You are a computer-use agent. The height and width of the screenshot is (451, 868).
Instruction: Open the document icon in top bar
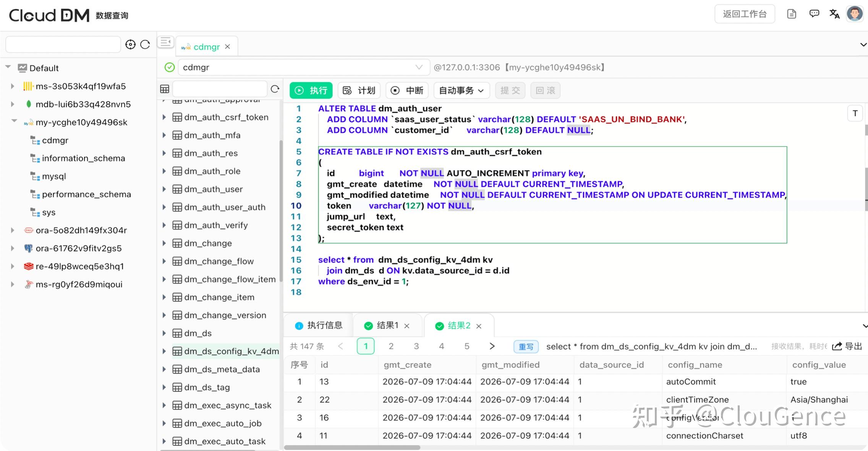[x=792, y=15]
